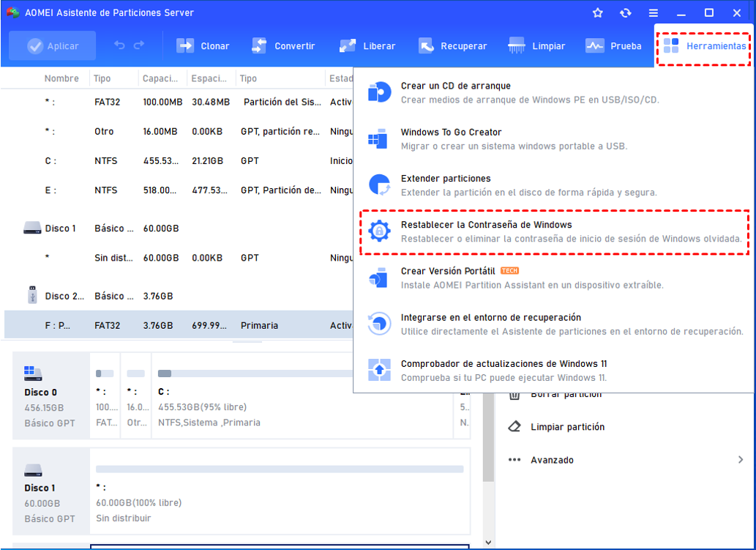Click Limpiar partición option

tap(567, 427)
